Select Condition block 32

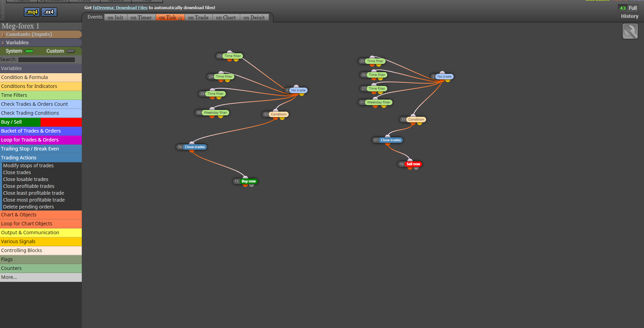279,114
